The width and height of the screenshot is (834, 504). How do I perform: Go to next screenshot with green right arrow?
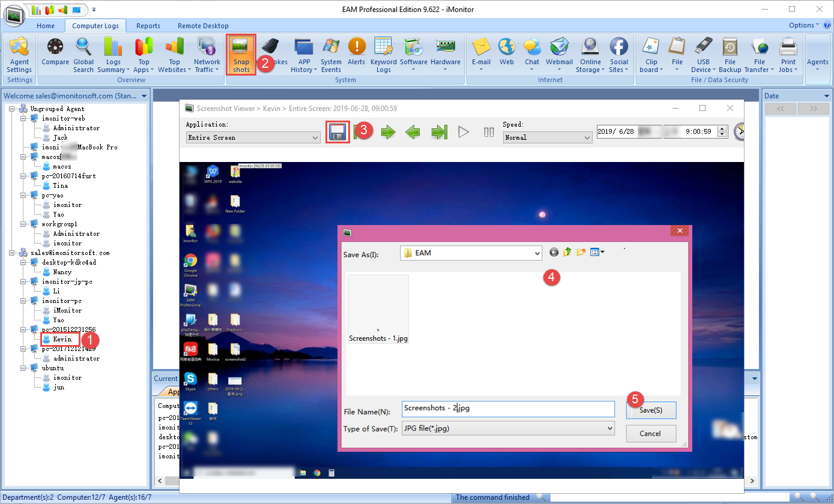[388, 132]
